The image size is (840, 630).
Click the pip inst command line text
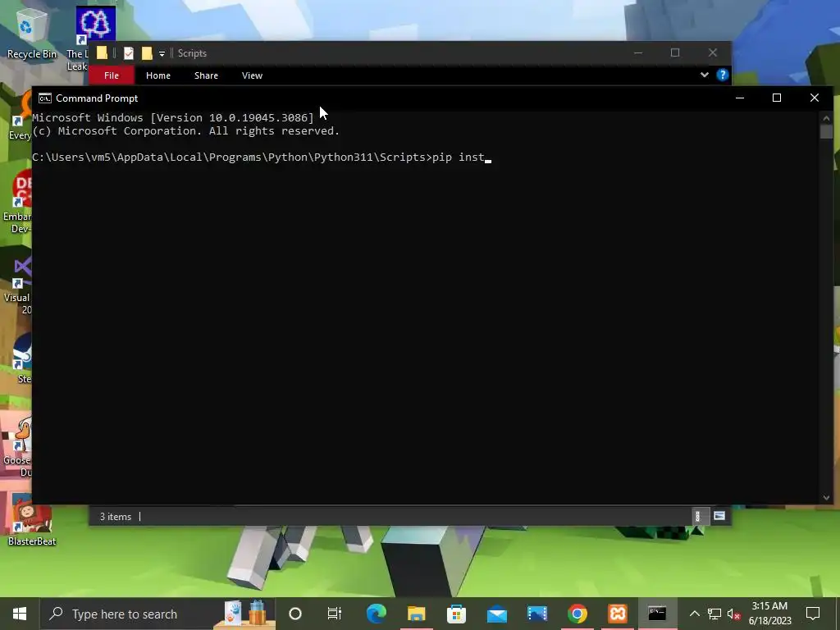coord(459,157)
